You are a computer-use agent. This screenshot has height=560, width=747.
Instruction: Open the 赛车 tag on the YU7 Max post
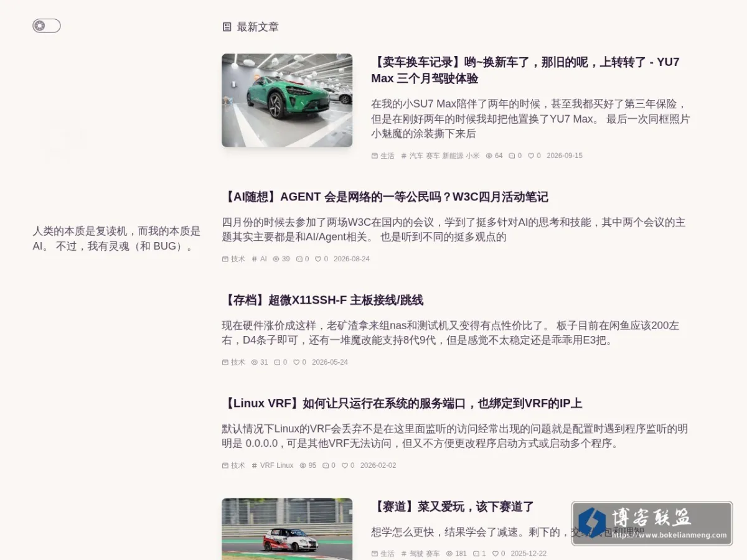[x=433, y=156]
